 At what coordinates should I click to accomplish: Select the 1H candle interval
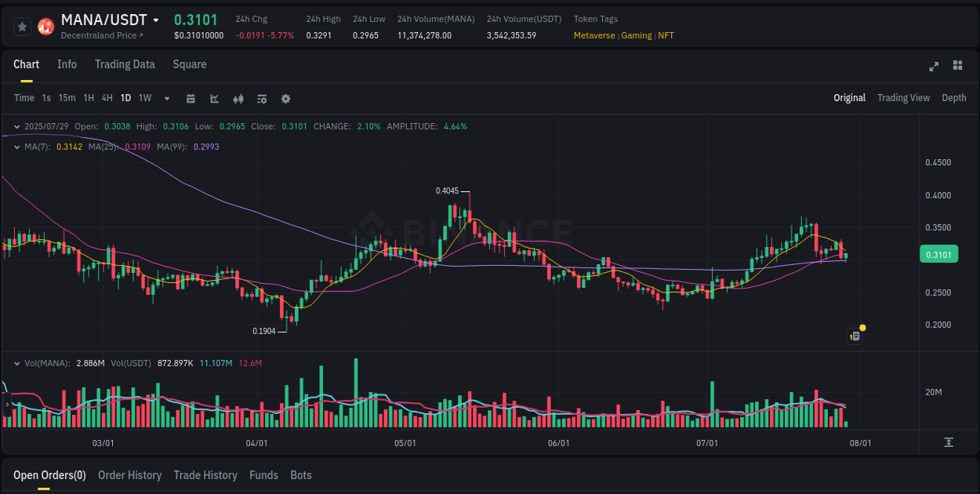coord(88,98)
